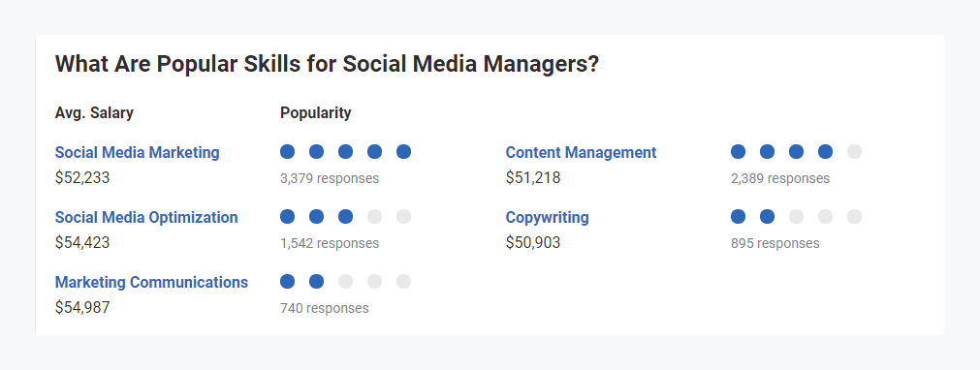The height and width of the screenshot is (370, 980).
Task: Click the Popular Skills for Social Media Managers heading
Action: click(327, 64)
